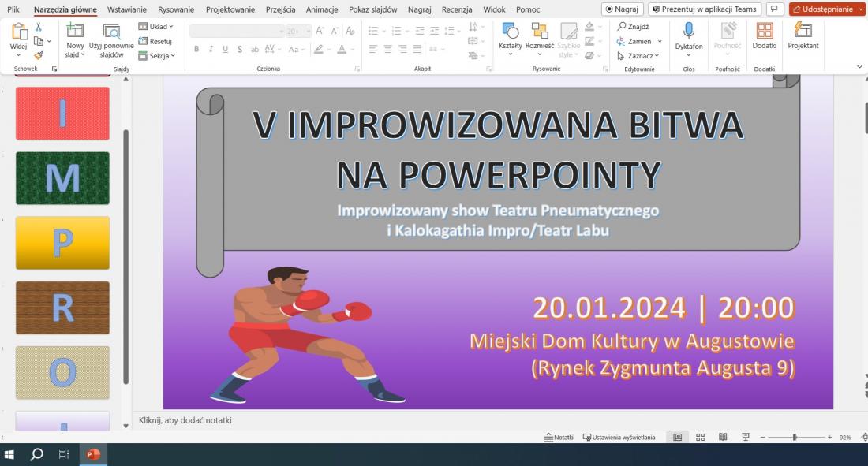This screenshot has height=466, width=868.
Task: Open the Kształty shapes gallery
Action: [510, 31]
